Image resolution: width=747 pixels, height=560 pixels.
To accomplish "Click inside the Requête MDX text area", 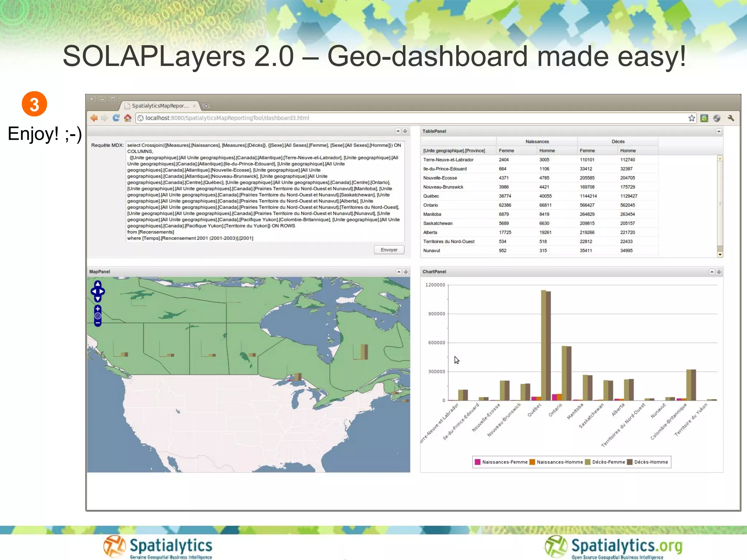I will click(x=265, y=191).
